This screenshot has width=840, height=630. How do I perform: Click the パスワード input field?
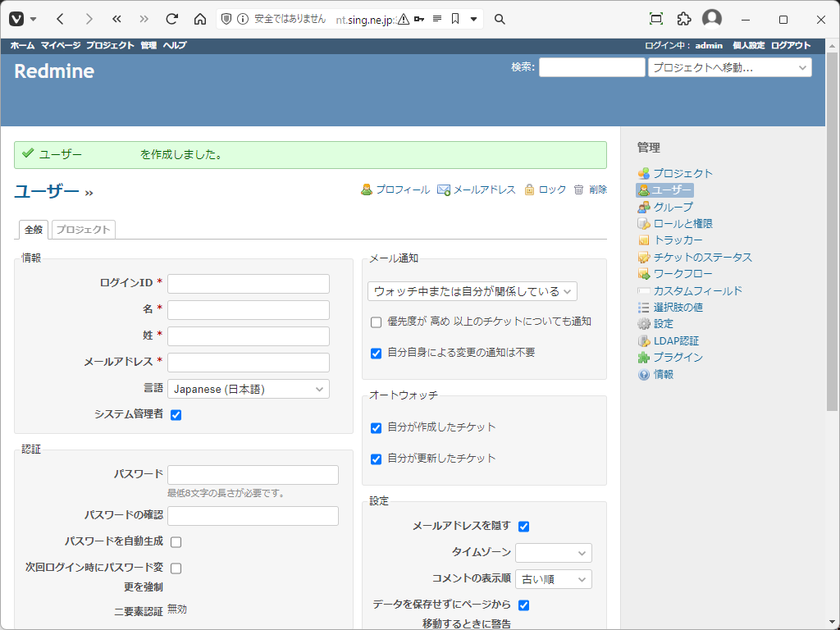coord(253,475)
